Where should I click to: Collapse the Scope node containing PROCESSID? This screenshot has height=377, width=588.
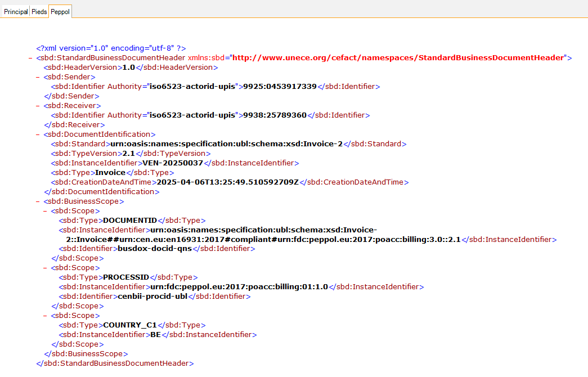46,268
